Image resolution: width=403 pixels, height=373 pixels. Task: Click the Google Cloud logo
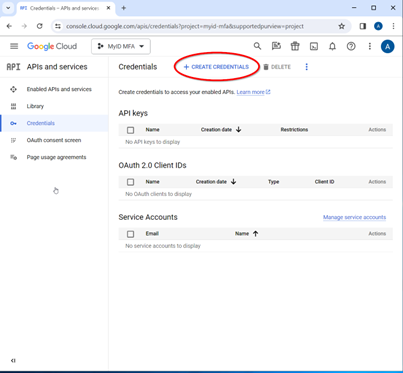52,46
